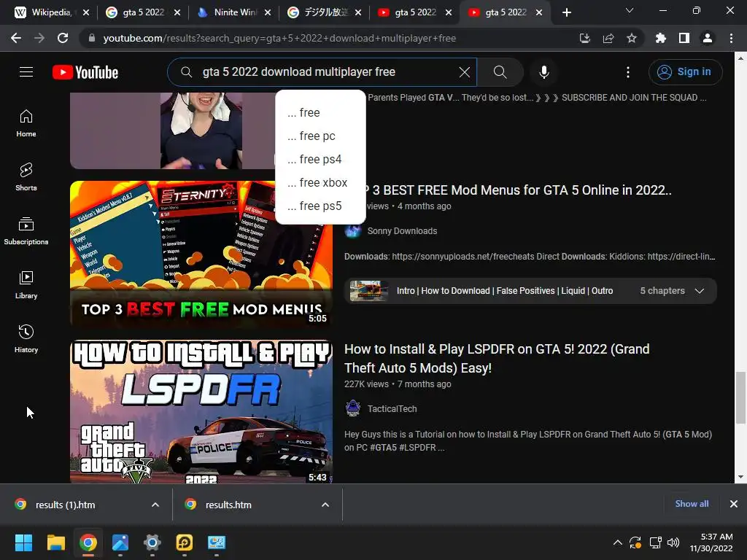Close the Wikipedia tab
The image size is (747, 560).
[x=86, y=12]
